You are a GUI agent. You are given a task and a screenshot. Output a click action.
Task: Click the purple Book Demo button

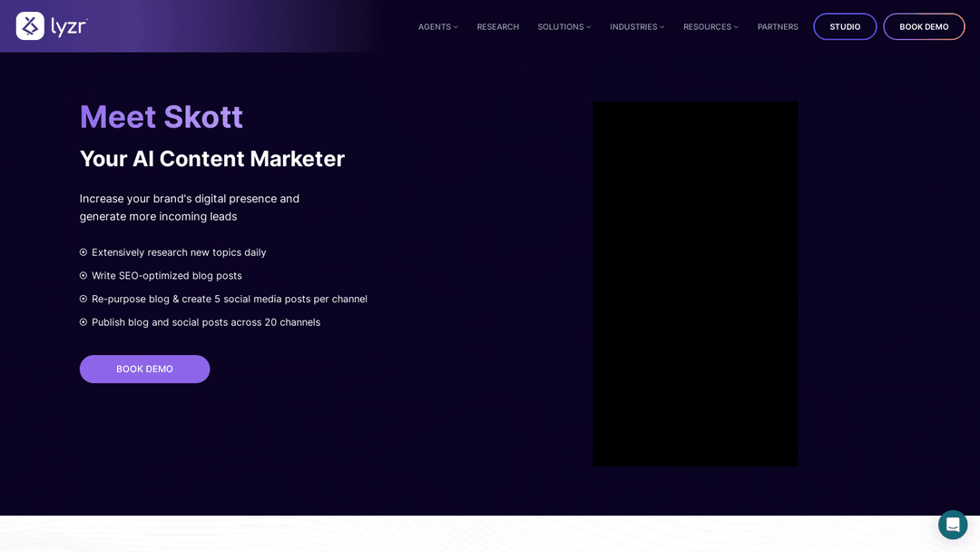click(144, 369)
